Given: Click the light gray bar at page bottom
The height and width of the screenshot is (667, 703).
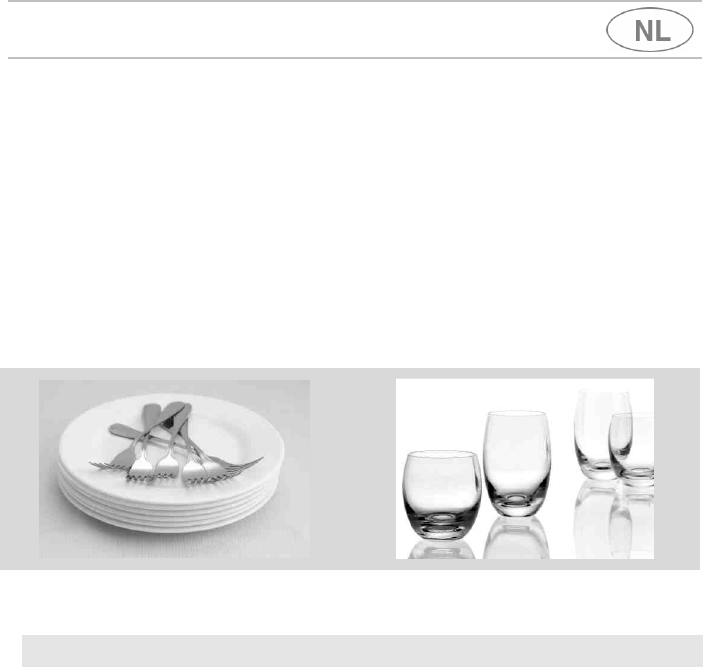Looking at the screenshot, I should [362, 650].
